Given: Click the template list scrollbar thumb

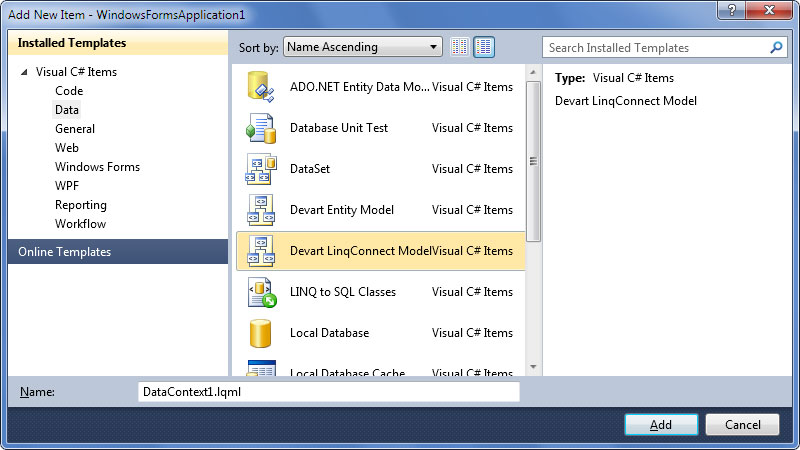Looking at the screenshot, I should [533, 161].
